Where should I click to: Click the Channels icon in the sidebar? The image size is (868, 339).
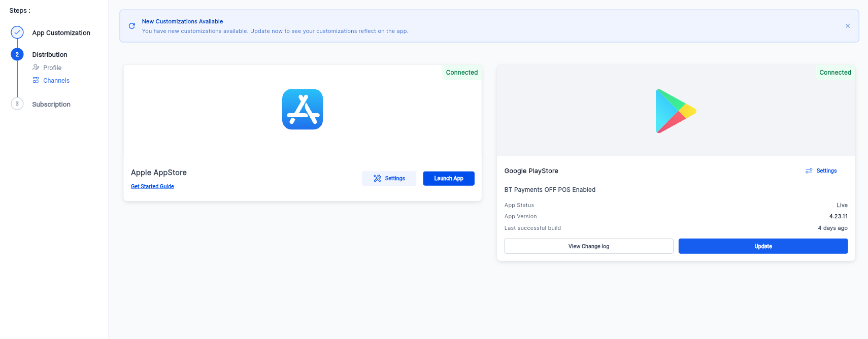pos(36,80)
